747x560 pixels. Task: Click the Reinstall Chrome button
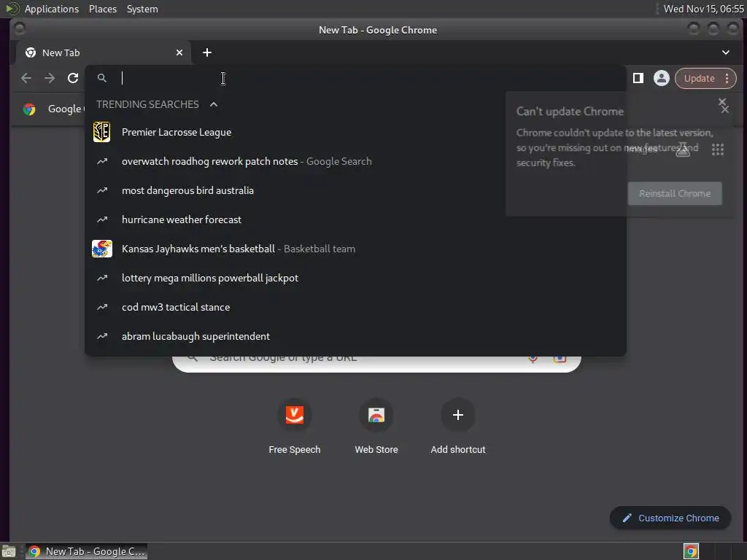[x=675, y=193]
